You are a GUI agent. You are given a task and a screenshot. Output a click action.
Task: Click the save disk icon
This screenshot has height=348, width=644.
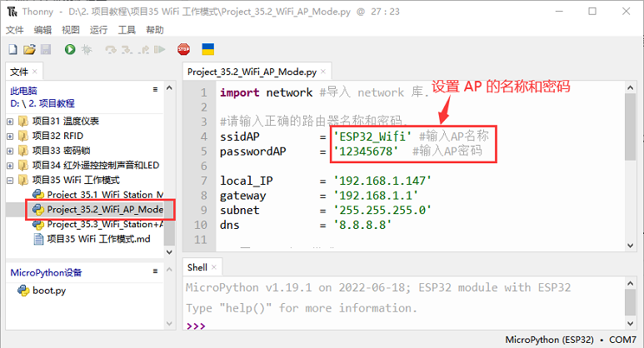click(45, 50)
